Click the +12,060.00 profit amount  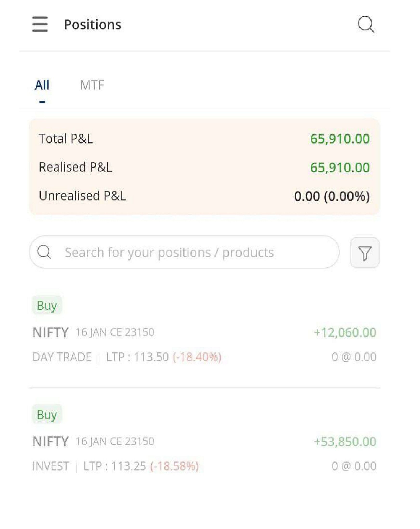(x=345, y=333)
